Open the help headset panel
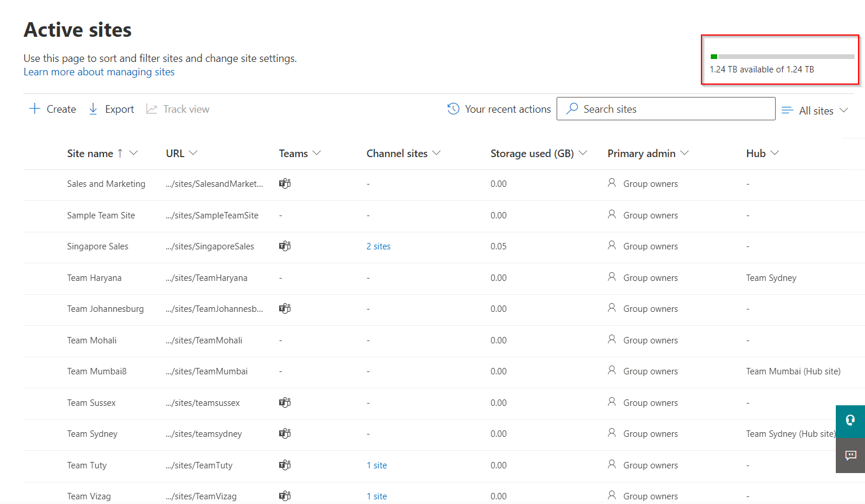Screen dimensions: 865x504 coord(850,421)
